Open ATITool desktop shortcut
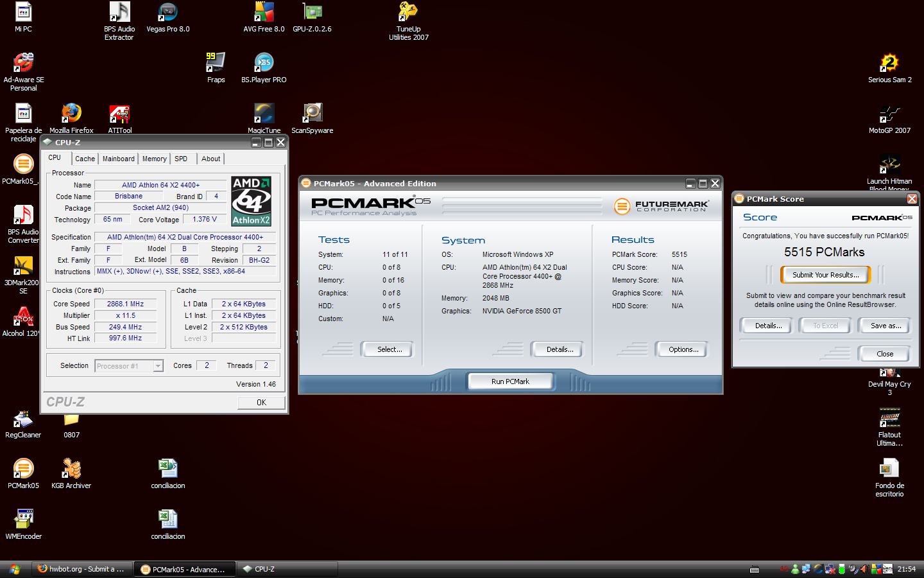The width and height of the screenshot is (924, 578). [x=119, y=119]
